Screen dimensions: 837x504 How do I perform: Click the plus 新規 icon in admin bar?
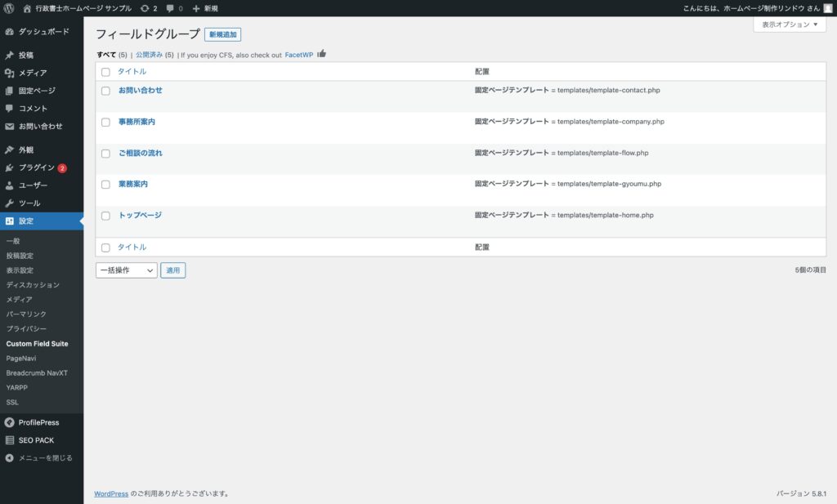[x=196, y=8]
